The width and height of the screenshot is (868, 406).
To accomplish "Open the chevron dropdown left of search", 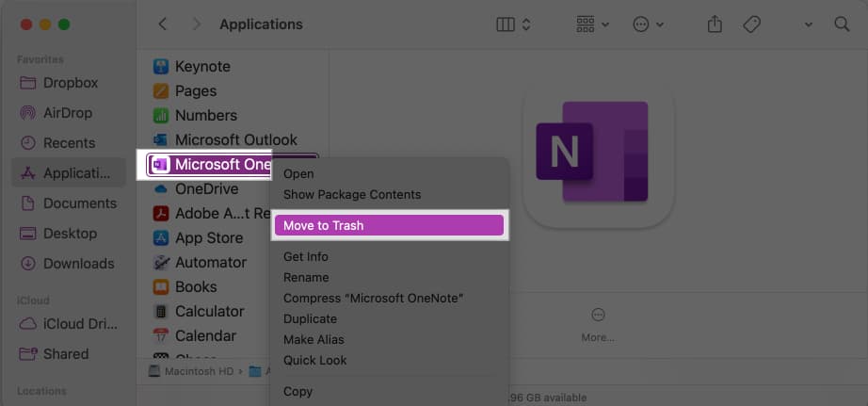I will pos(808,24).
